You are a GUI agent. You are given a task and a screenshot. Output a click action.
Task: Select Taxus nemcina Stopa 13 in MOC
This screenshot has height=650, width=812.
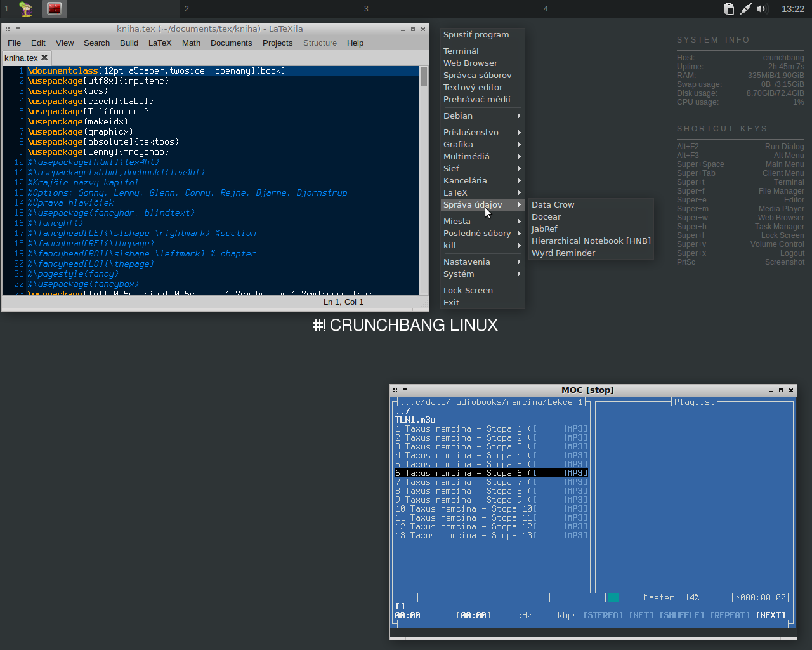click(492, 536)
